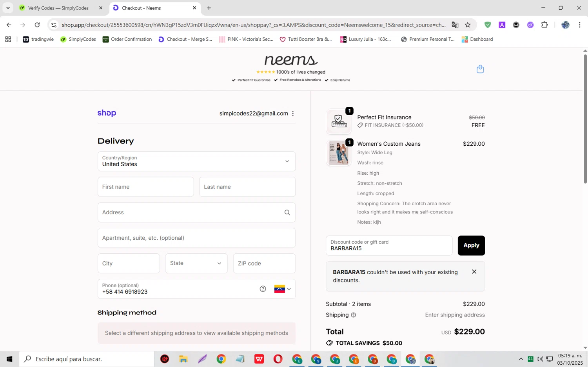This screenshot has width=588, height=367.
Task: Click the First name field
Action: (145, 187)
